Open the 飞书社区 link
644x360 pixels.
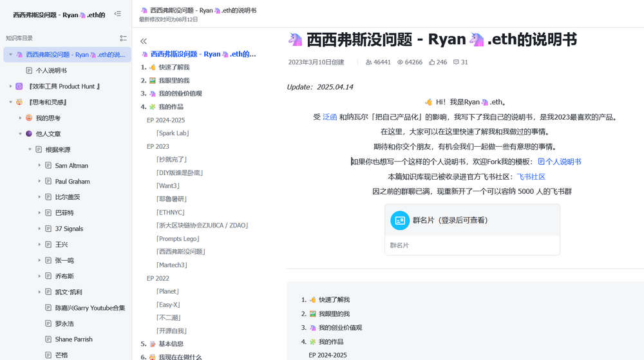pyautogui.click(x=531, y=177)
